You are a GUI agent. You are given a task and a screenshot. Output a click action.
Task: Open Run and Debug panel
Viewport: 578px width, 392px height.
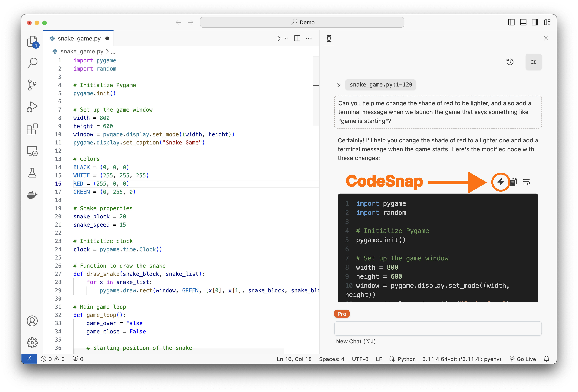[x=32, y=107]
